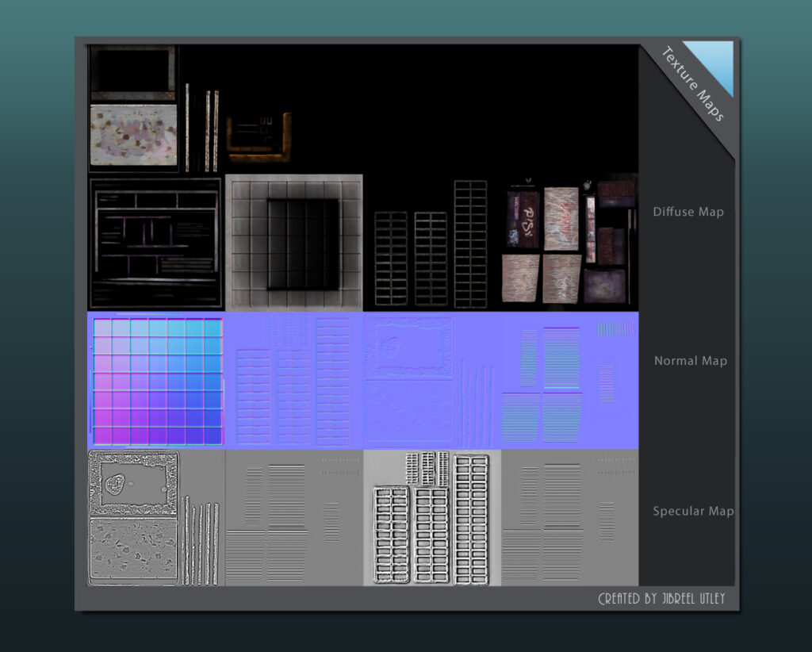
Task: Click the Normal Map label
Action: coord(690,361)
